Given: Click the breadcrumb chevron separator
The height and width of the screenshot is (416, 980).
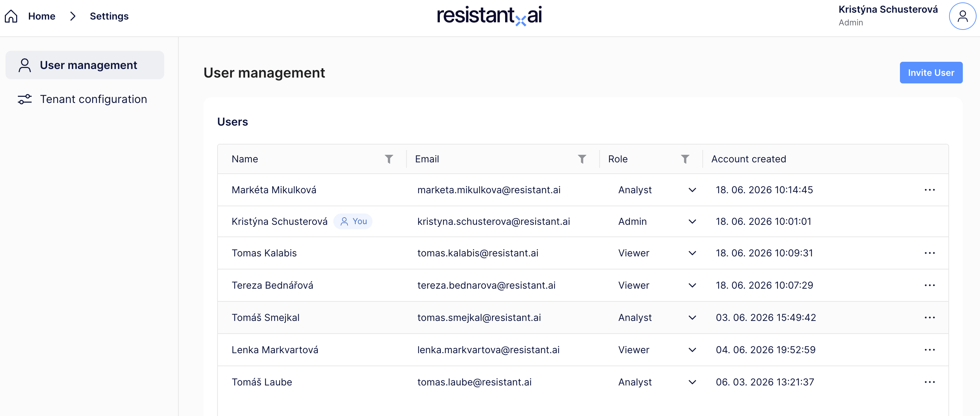Looking at the screenshot, I should tap(73, 16).
